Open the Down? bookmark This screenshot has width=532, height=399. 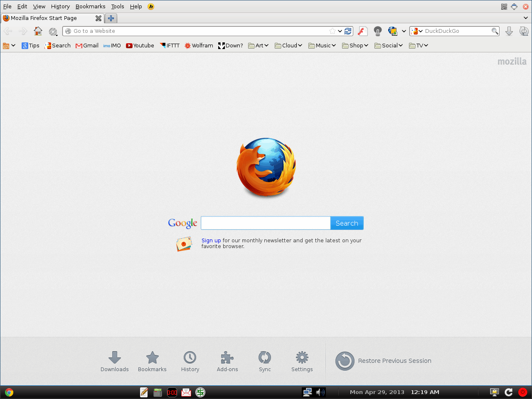(231, 46)
